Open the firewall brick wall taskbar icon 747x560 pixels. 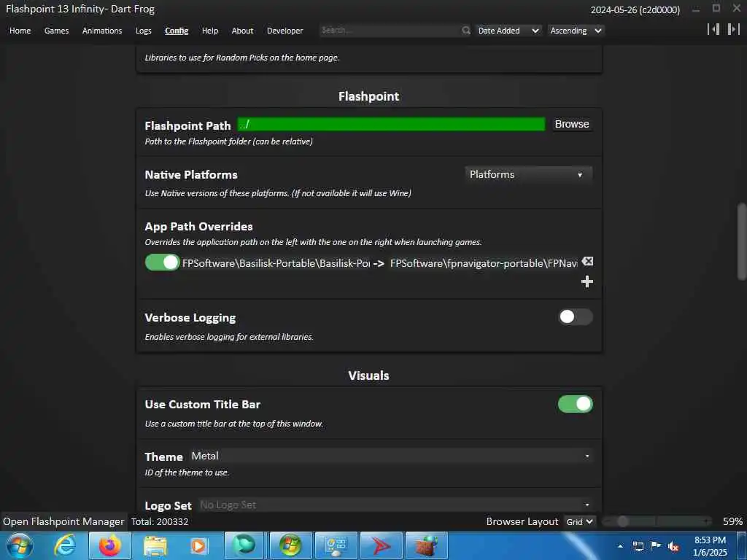(x=426, y=545)
